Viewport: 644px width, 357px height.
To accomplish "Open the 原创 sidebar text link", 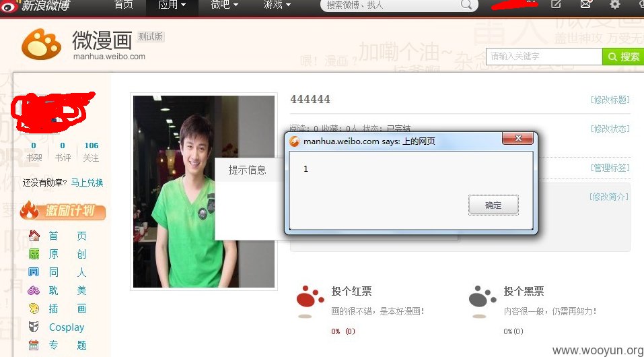I will pyautogui.click(x=68, y=254).
